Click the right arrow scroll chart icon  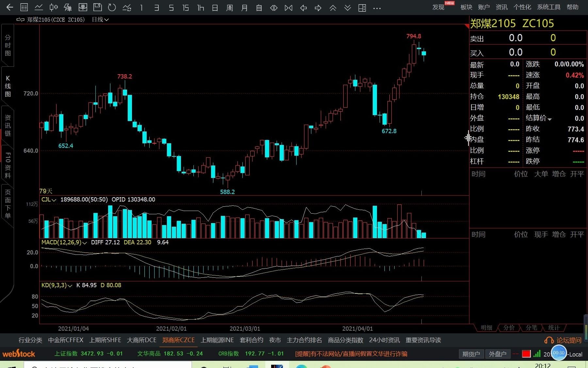[x=318, y=8]
